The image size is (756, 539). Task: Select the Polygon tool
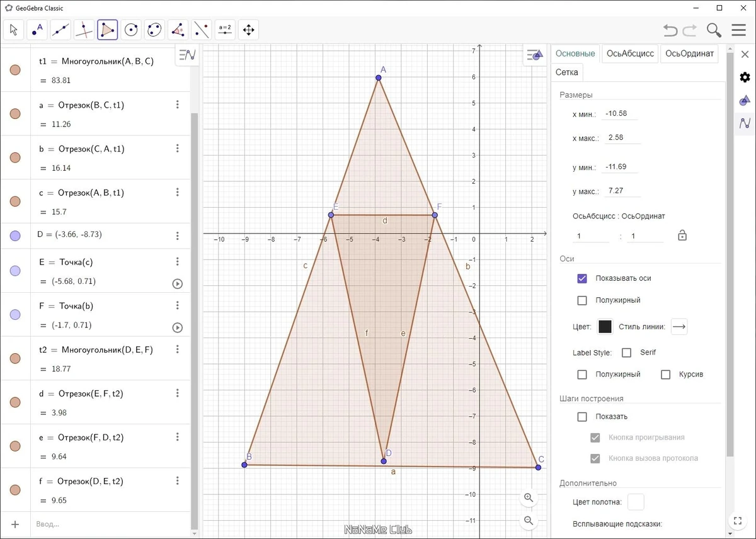[108, 30]
